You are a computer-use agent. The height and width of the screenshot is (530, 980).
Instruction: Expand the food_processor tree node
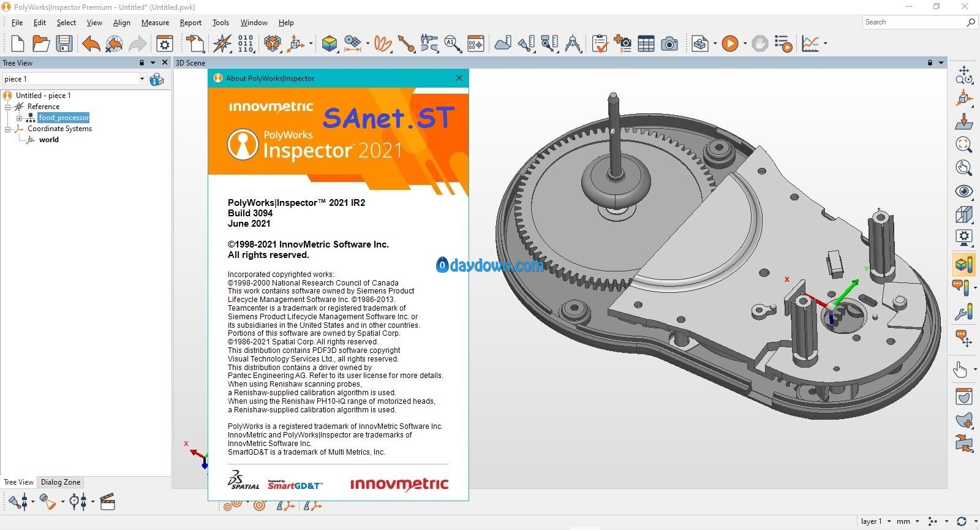(x=19, y=118)
